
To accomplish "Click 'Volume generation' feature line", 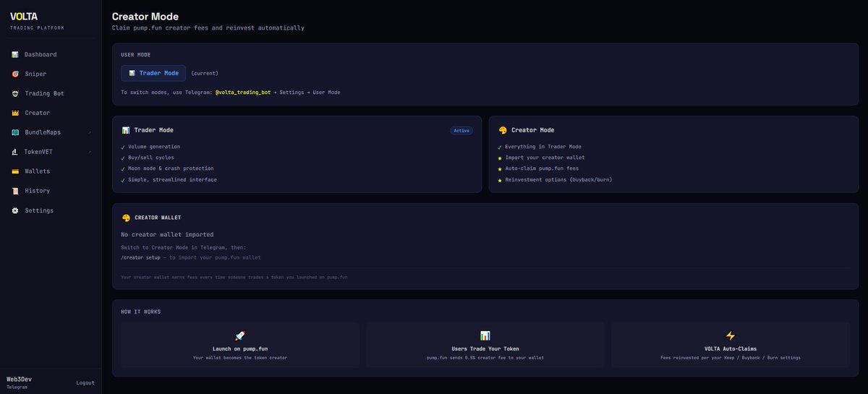I will 155,147.
